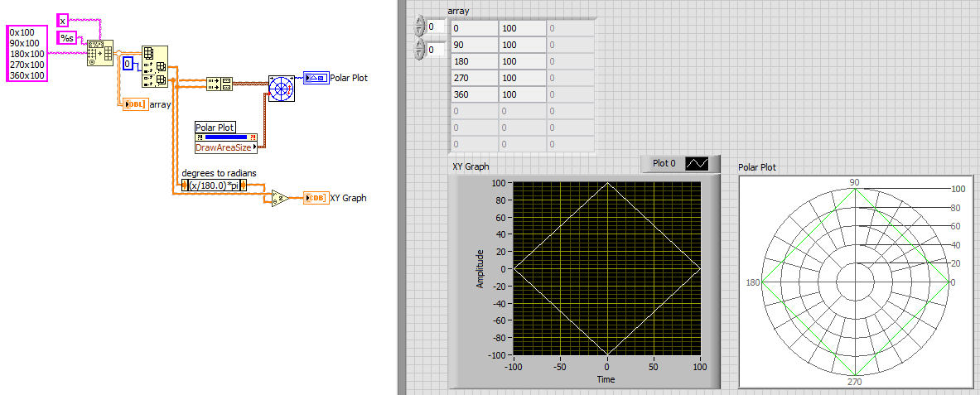Decrement the second array index control
The height and width of the screenshot is (395, 980).
[418, 55]
